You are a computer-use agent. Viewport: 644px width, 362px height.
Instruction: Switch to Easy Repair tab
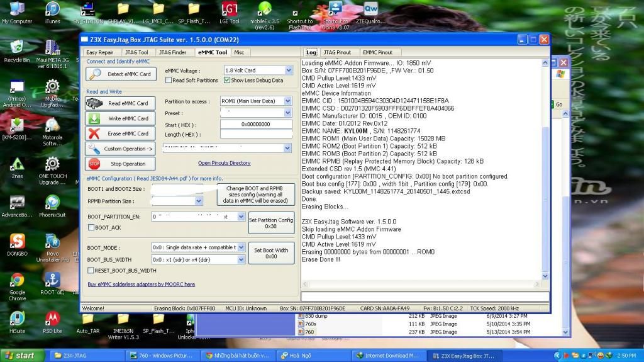tap(100, 52)
